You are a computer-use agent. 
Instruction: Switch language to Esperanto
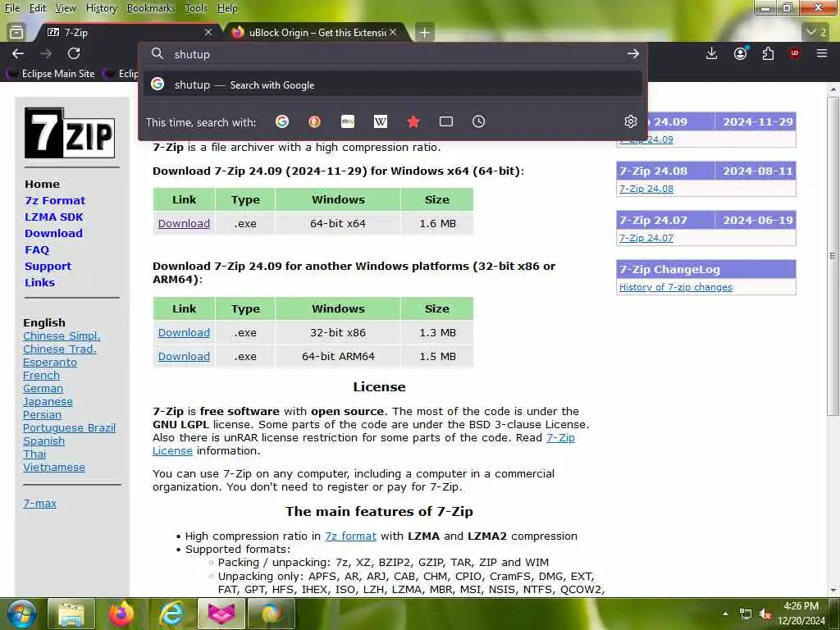point(50,362)
